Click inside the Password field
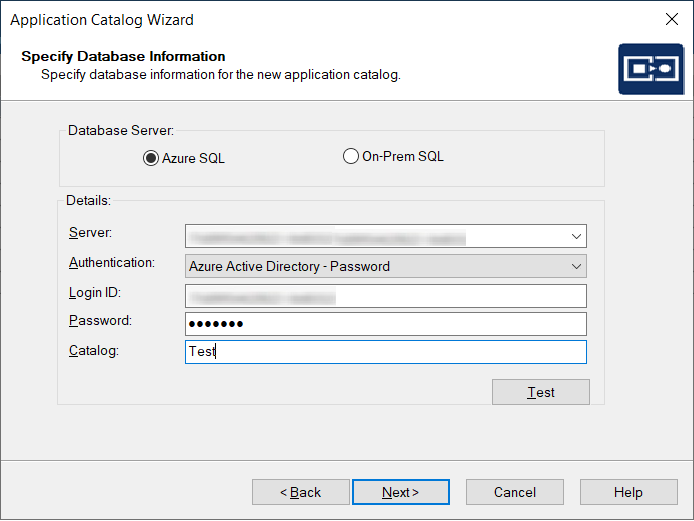The height and width of the screenshot is (521, 694). [x=385, y=324]
